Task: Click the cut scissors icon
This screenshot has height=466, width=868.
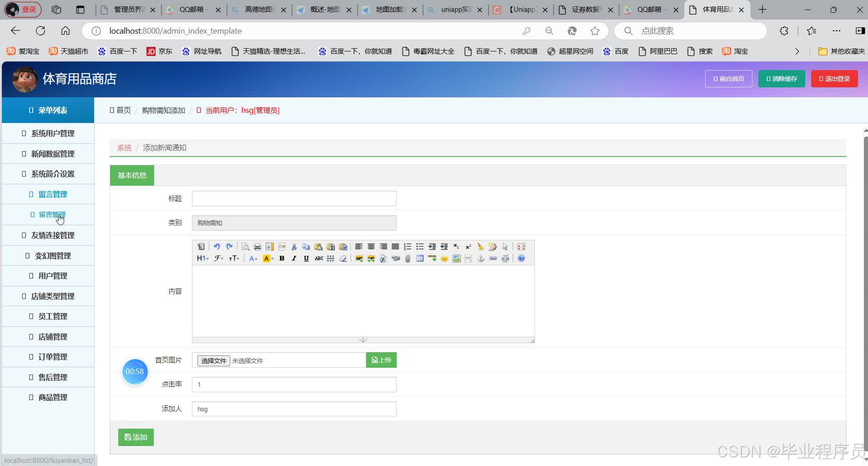Action: (294, 247)
